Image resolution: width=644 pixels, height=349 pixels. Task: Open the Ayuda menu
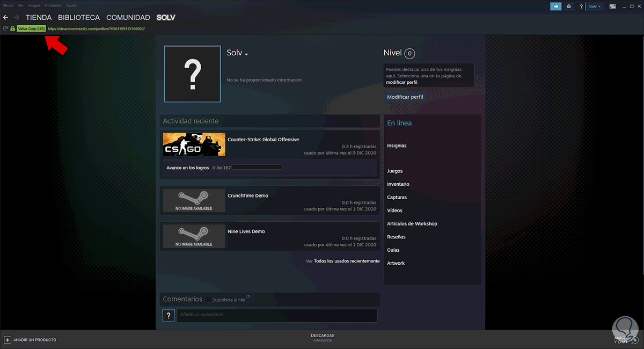click(71, 5)
